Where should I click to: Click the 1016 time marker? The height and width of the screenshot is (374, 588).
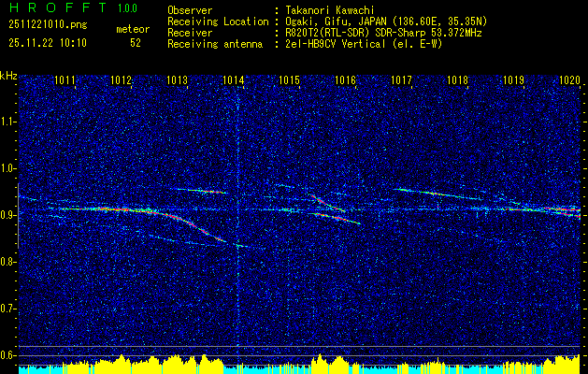345,79
